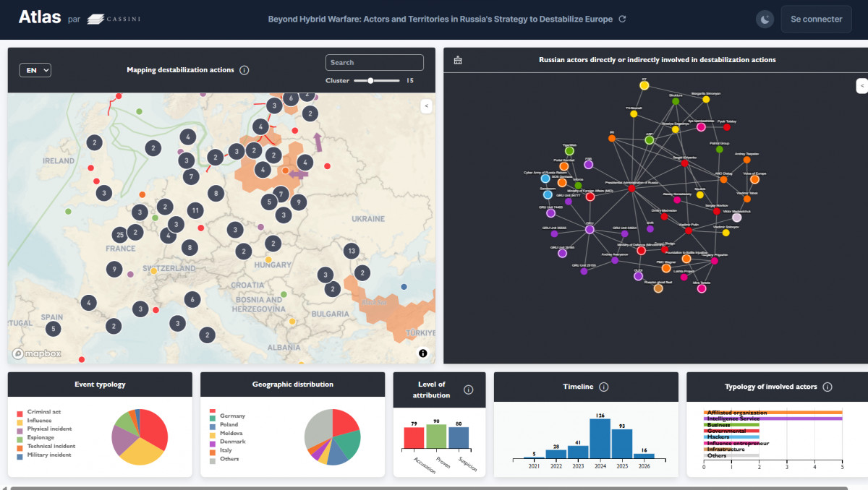
Task: Click the Mapbox logo on the map
Action: point(37,353)
